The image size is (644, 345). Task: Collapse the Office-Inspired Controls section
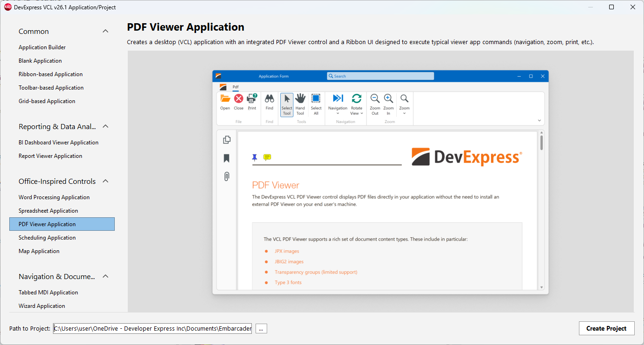click(105, 181)
